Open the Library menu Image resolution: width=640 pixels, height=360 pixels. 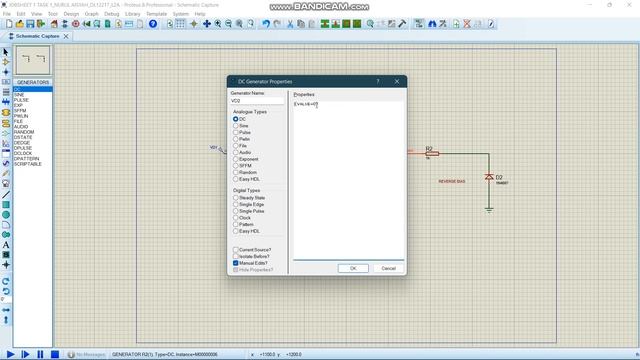point(132,14)
